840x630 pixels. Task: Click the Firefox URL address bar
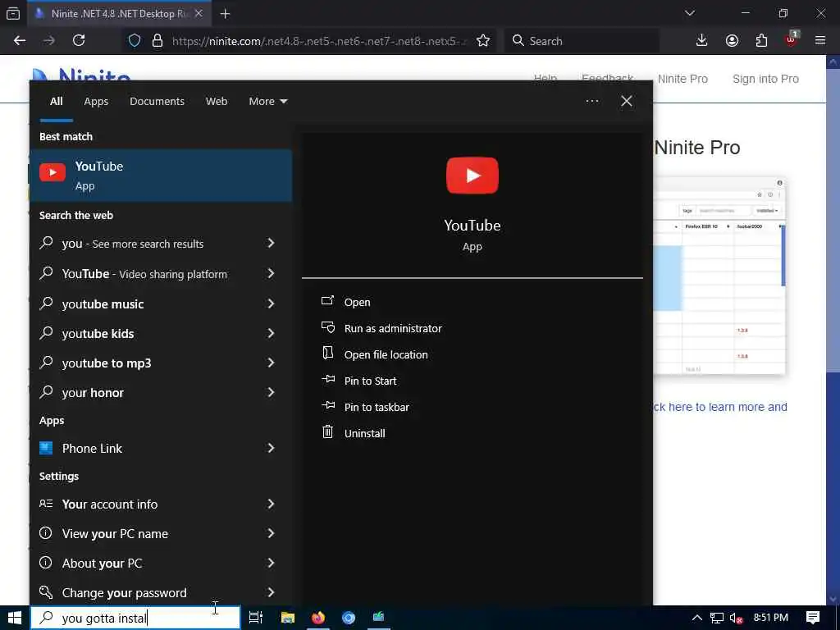pos(319,41)
